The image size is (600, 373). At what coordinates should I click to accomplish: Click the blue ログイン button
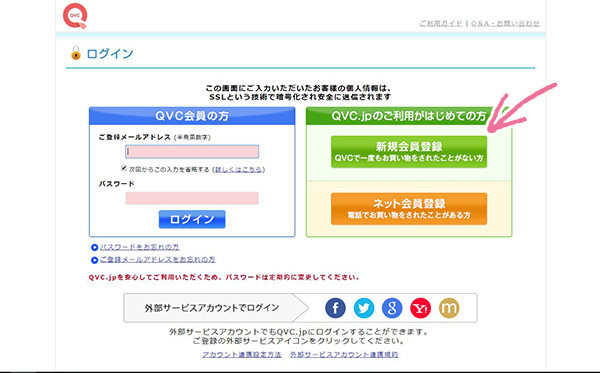pos(192,219)
